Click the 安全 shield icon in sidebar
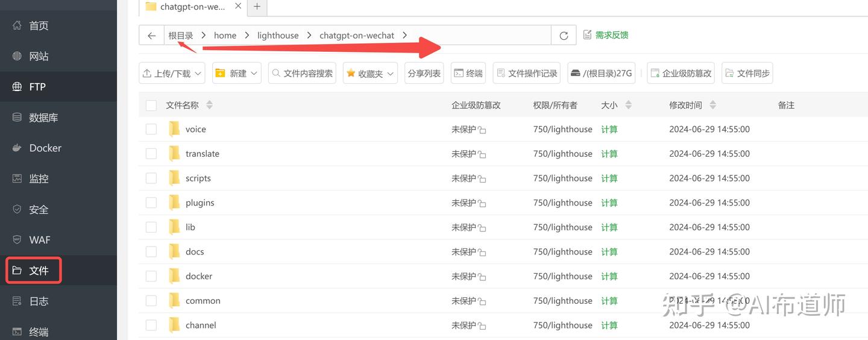Screen dimensions: 868x340 17,209
